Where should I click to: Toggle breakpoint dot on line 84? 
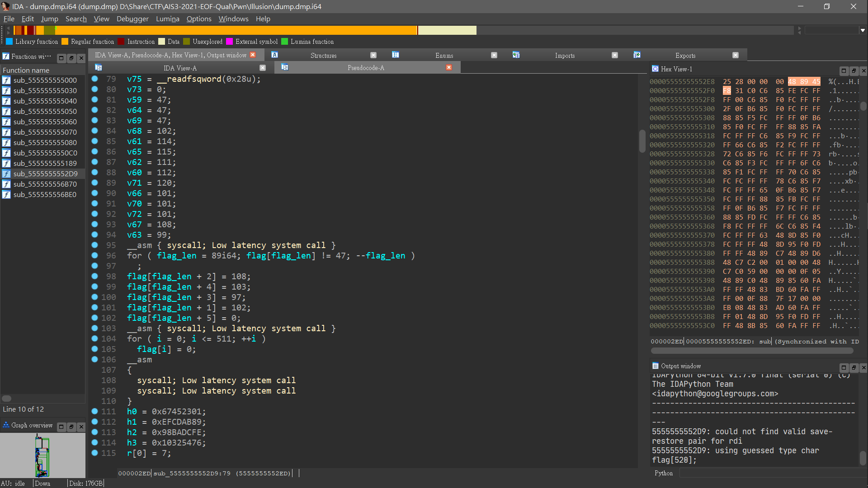point(95,131)
